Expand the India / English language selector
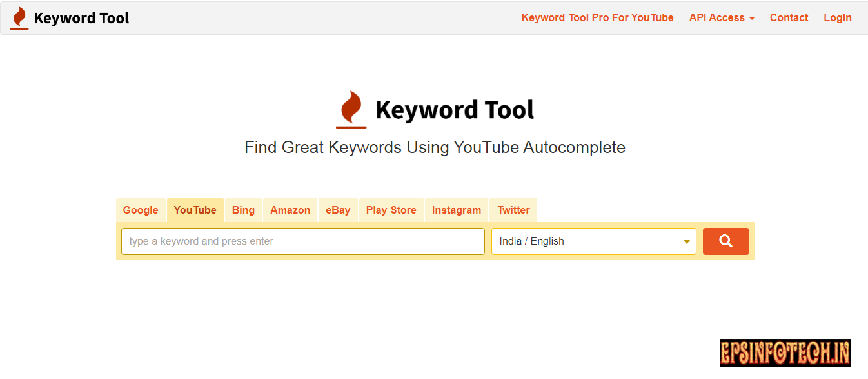 coord(593,241)
